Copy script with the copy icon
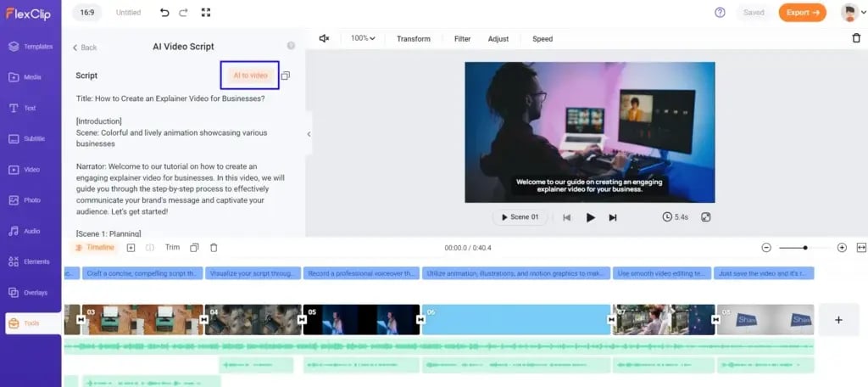 (x=286, y=76)
